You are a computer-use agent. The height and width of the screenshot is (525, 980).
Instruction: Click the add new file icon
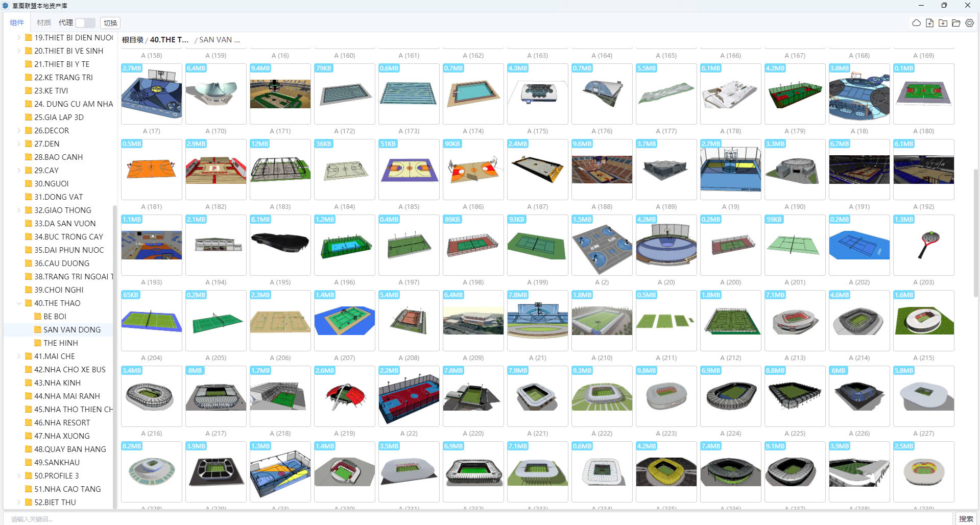coord(929,23)
